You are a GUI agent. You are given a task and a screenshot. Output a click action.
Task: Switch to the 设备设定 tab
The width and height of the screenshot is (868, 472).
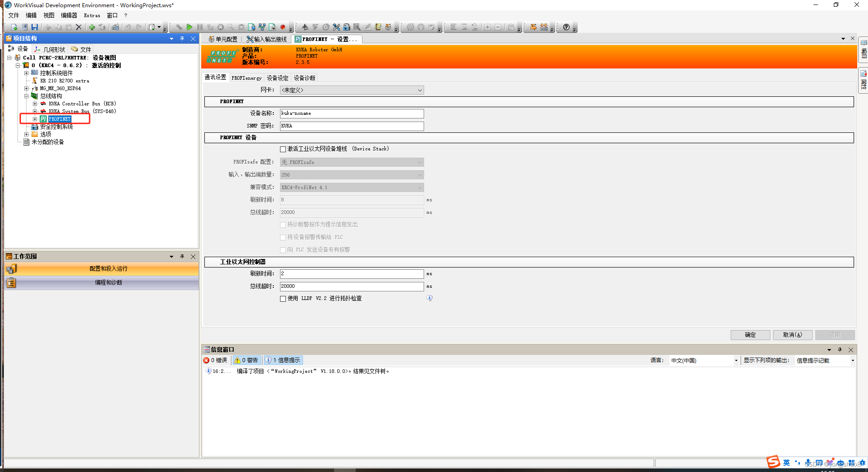point(277,78)
